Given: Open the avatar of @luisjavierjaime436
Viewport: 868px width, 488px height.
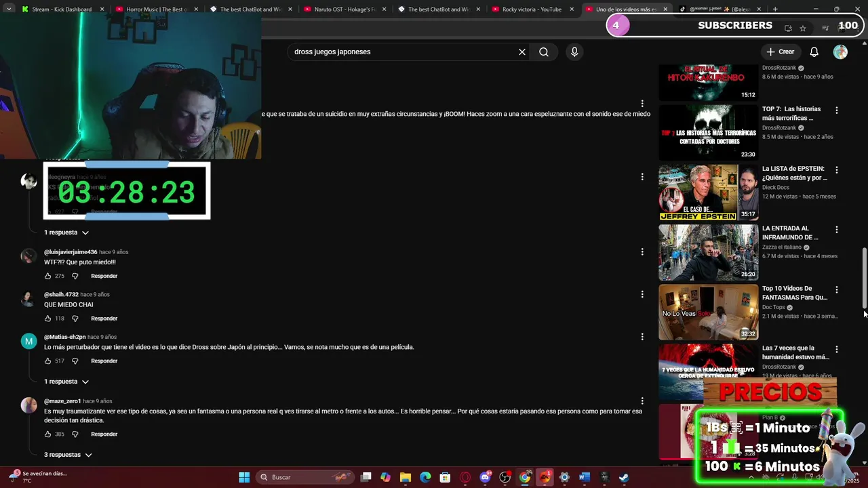Looking at the screenshot, I should tap(28, 256).
